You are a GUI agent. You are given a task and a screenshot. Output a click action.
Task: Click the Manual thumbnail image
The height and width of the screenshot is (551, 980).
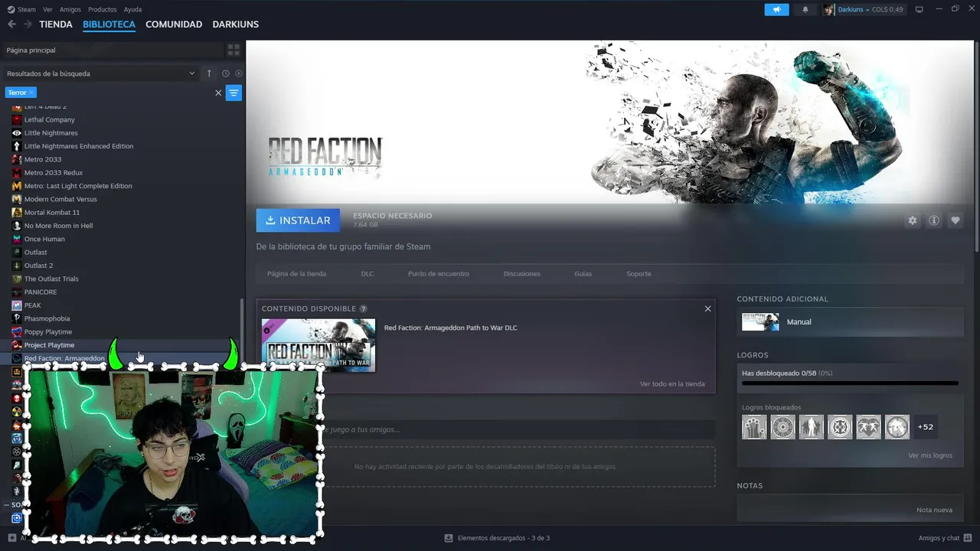point(760,322)
